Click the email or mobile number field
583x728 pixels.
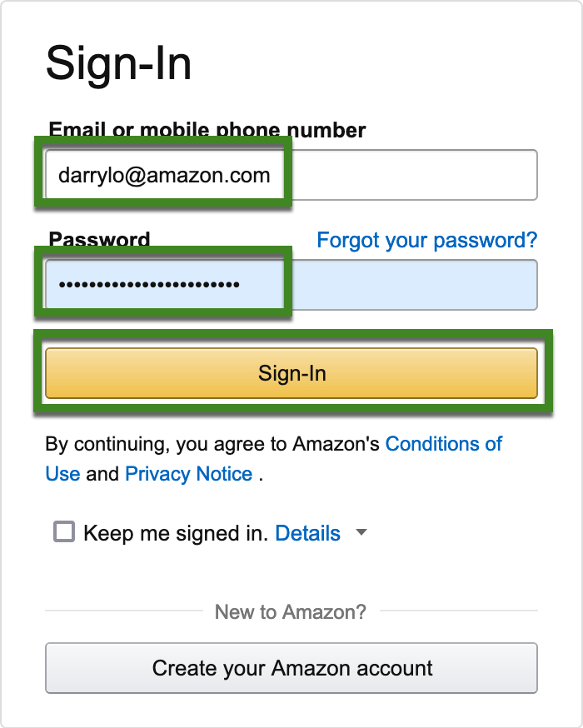[408, 175]
